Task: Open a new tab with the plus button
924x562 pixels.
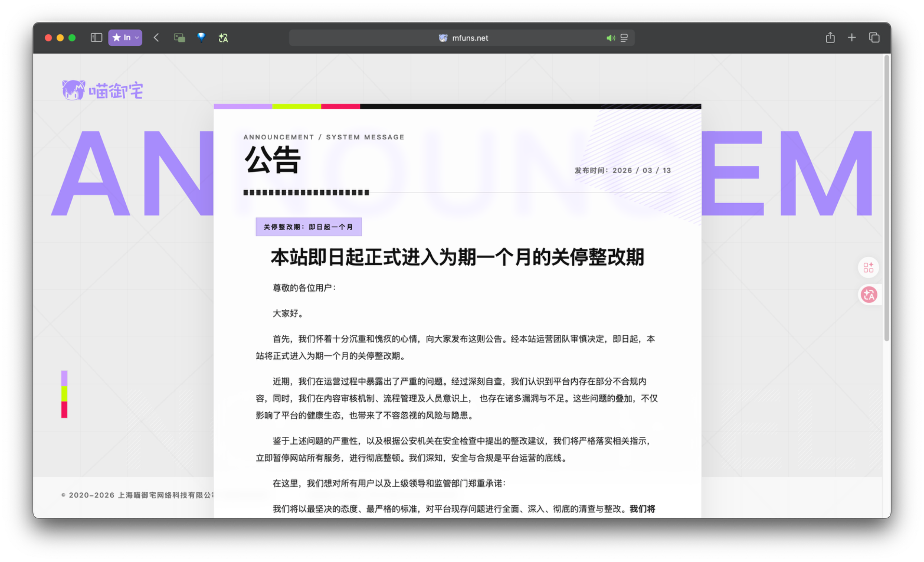Action: click(851, 38)
